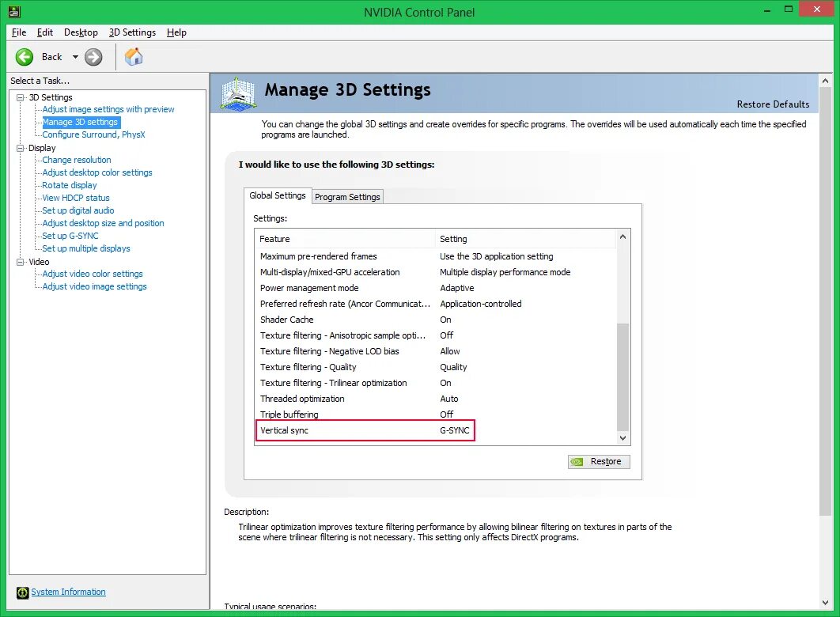Open Adjust image settings with preview
This screenshot has width=840, height=617.
click(x=108, y=109)
